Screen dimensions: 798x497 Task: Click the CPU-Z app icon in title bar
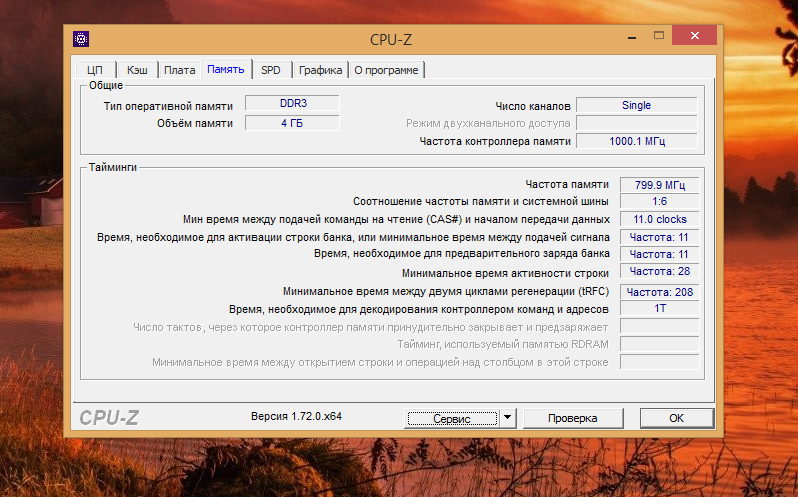(81, 39)
